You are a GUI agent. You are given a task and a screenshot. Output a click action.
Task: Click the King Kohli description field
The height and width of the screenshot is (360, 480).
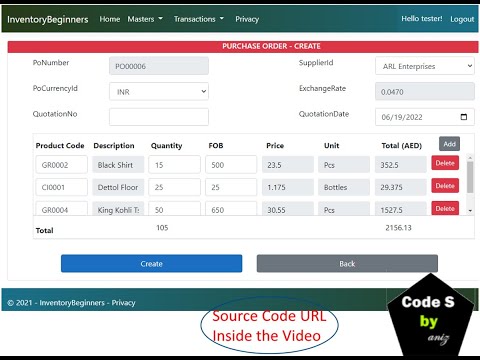tap(118, 209)
